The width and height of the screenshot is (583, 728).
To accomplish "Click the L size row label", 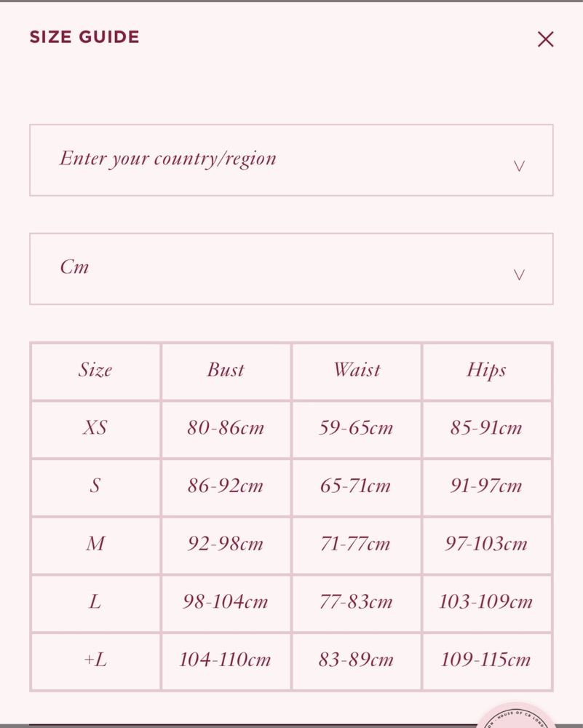I will [95, 602].
